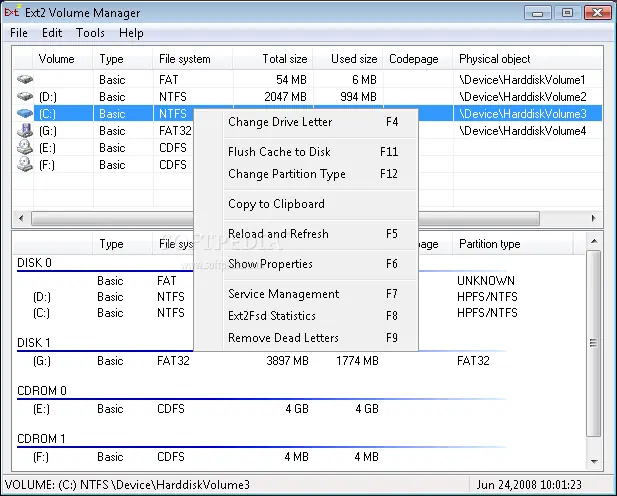
Task: Click the 1774 MB used size in DISK 1
Action: click(x=357, y=361)
